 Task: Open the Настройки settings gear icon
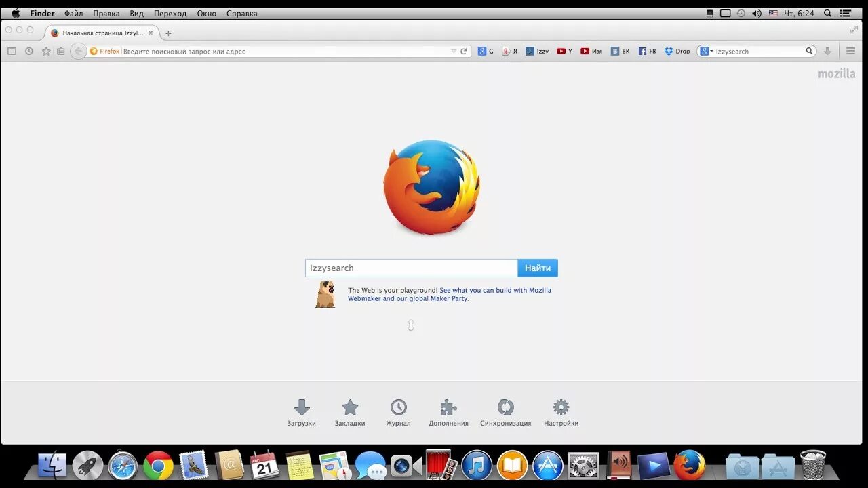[561, 407]
